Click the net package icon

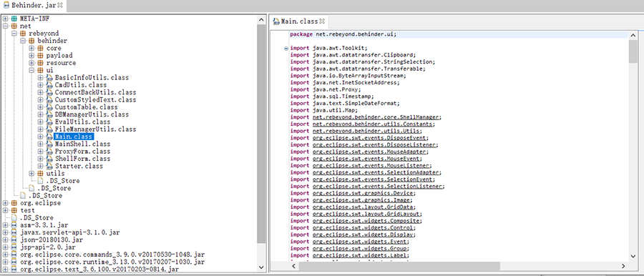14,26
